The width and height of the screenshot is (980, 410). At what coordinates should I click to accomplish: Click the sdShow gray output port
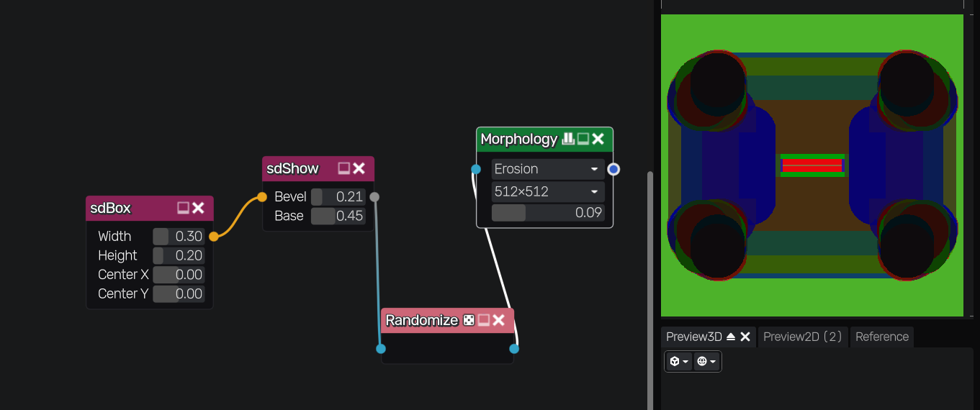[x=374, y=196]
